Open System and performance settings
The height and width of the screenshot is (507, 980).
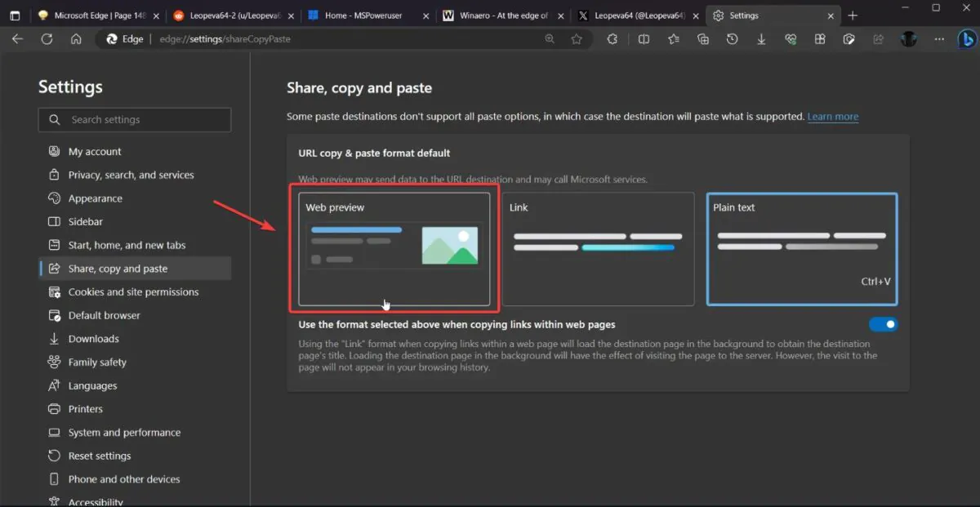click(x=135, y=432)
